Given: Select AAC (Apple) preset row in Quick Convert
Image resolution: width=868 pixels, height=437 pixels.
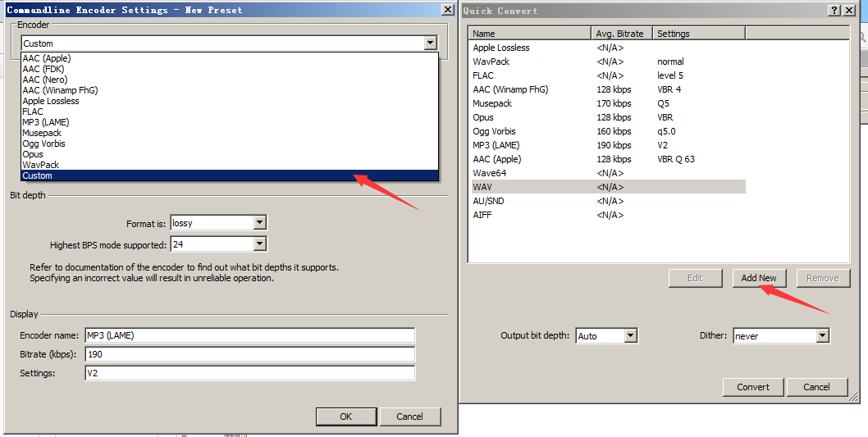Looking at the screenshot, I should [x=609, y=159].
